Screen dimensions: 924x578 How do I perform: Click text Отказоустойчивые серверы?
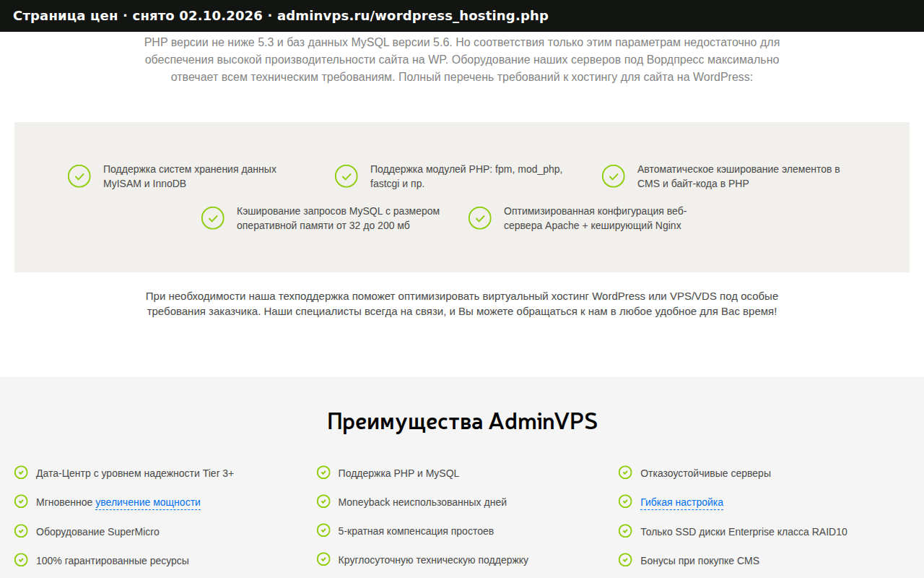coord(705,473)
